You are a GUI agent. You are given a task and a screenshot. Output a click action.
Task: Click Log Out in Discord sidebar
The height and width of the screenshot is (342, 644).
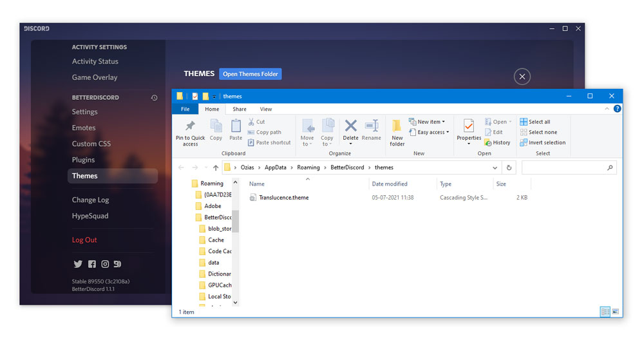(x=84, y=240)
